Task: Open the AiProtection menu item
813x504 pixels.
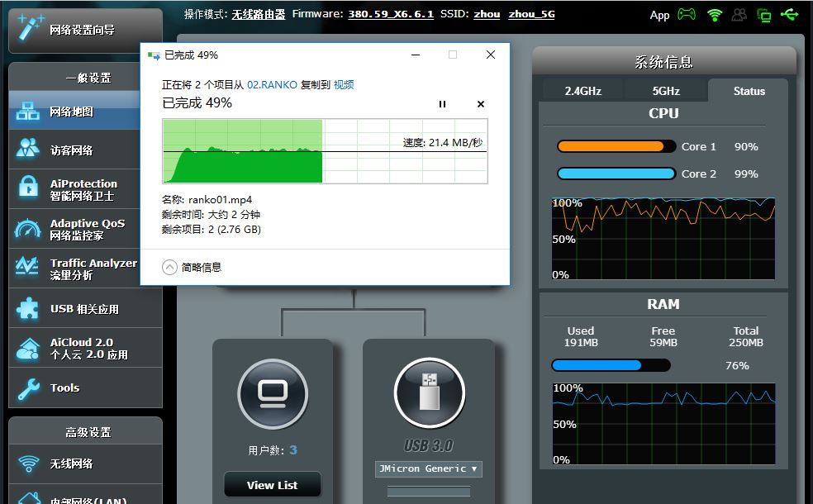Action: pyautogui.click(x=74, y=189)
